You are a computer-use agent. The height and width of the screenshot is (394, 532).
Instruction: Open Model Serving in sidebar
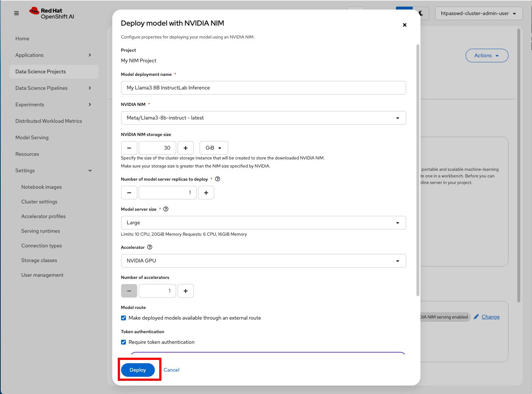pyautogui.click(x=32, y=137)
